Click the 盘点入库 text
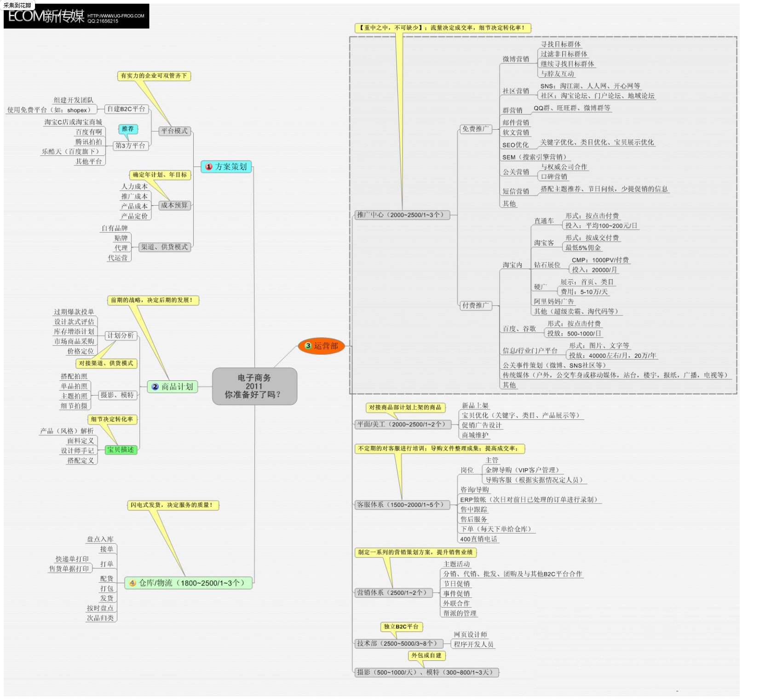Viewport: 765px width, 700px height. 100,539
